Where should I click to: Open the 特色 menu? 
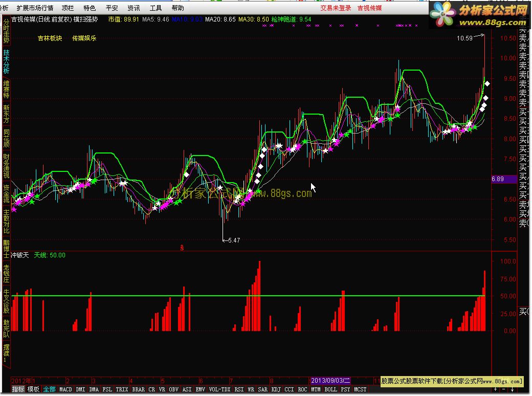[x=90, y=8]
